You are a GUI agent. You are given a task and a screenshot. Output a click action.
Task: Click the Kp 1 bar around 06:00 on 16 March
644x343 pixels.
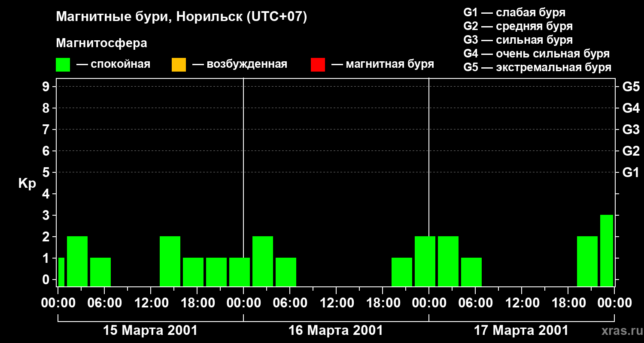click(x=286, y=272)
